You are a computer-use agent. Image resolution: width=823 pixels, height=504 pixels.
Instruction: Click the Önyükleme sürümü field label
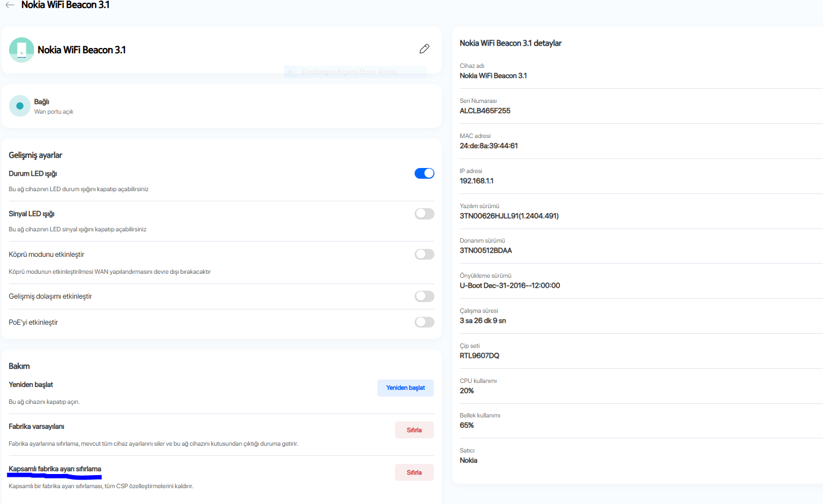(x=485, y=276)
